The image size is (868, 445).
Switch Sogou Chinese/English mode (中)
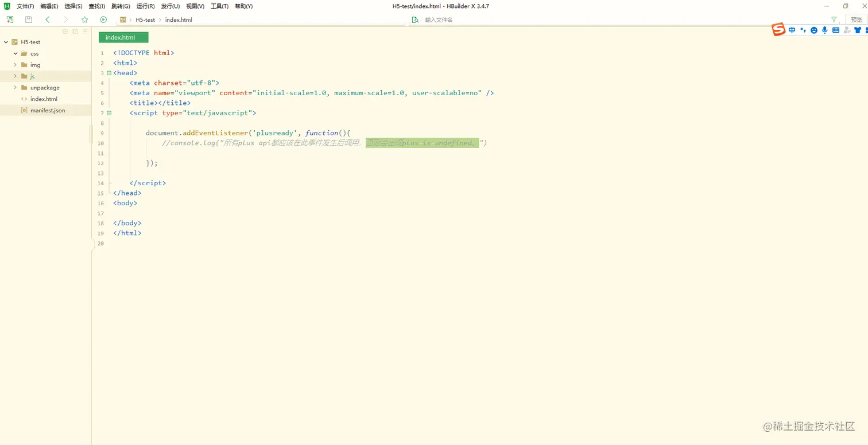point(792,30)
